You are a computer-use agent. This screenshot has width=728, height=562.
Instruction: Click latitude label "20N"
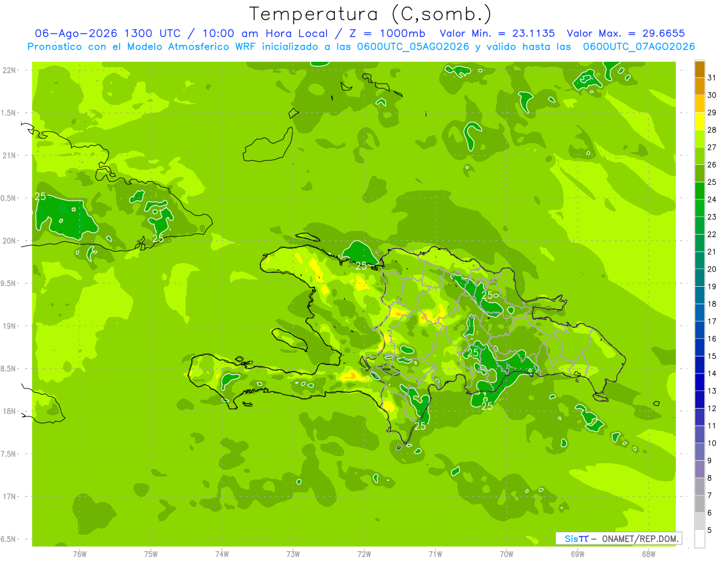(10, 241)
